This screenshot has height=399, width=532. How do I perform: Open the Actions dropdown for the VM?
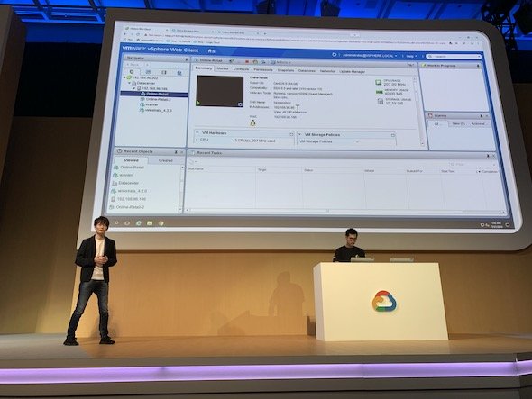(281, 63)
